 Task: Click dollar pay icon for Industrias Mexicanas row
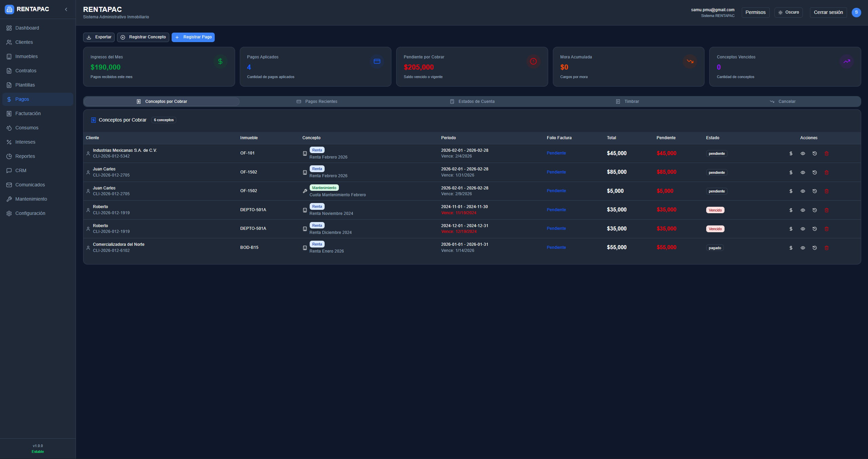click(791, 153)
